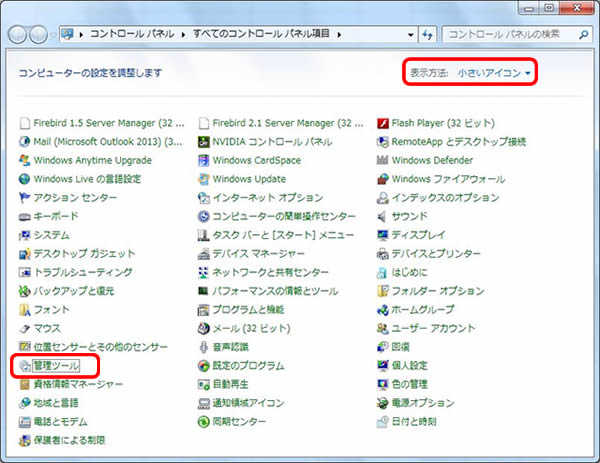Image resolution: width=600 pixels, height=463 pixels.
Task: Click the Windows Defender icon
Action: coord(383,160)
